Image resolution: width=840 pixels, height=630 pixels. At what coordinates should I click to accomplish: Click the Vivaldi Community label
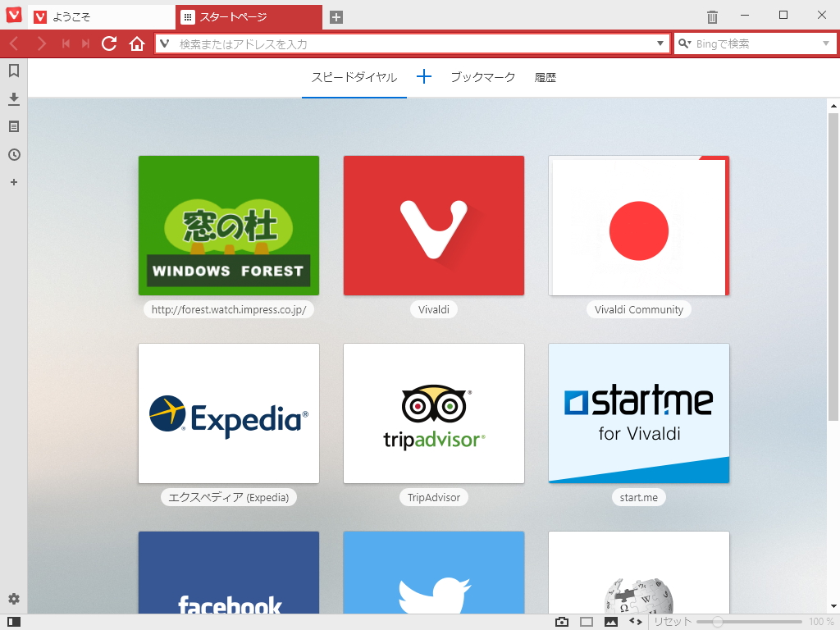(x=639, y=309)
